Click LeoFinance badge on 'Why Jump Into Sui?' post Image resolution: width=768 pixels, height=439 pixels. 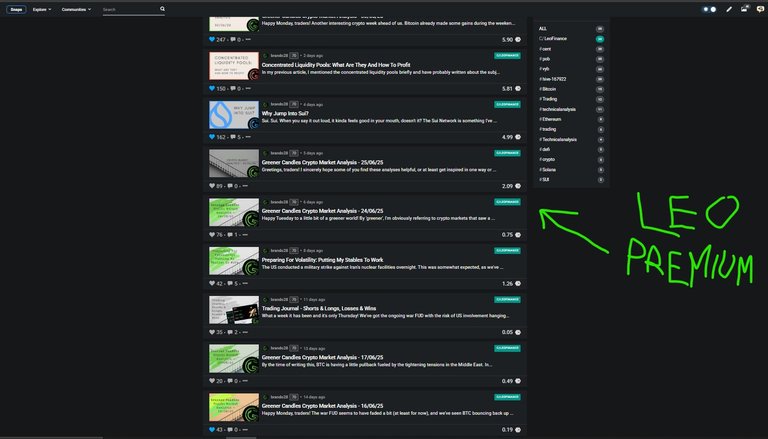point(507,104)
